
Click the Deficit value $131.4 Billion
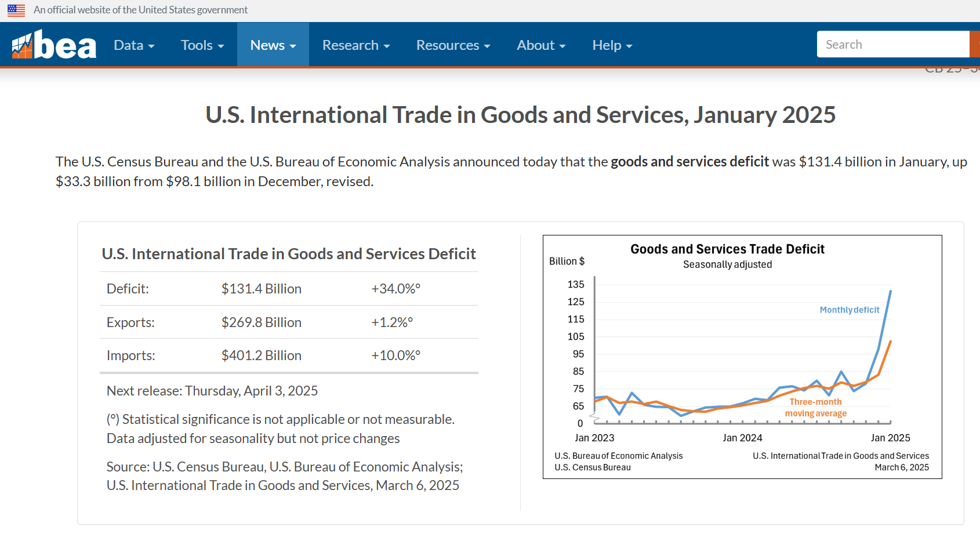tap(262, 289)
